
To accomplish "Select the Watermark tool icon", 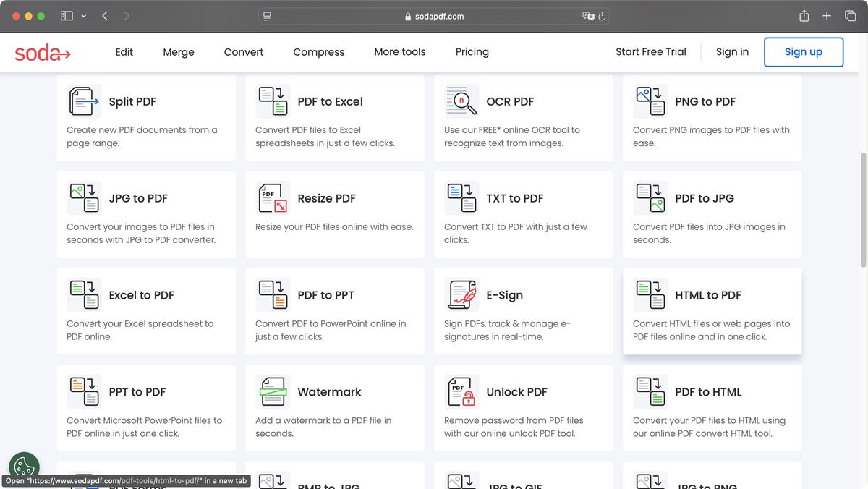I will pos(272,391).
